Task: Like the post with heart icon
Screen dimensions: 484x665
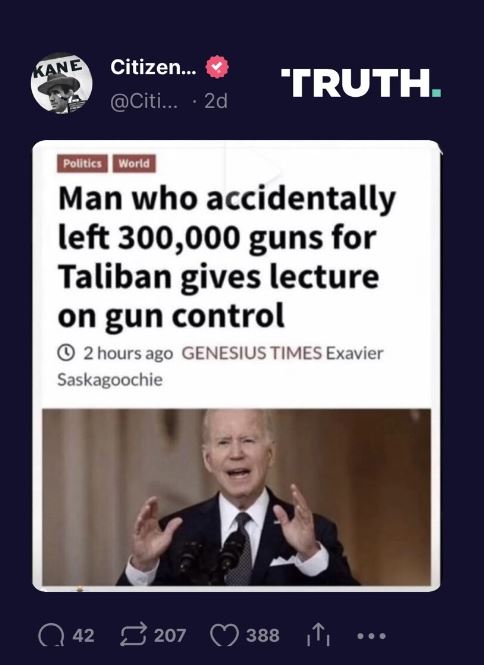Action: click(x=224, y=636)
